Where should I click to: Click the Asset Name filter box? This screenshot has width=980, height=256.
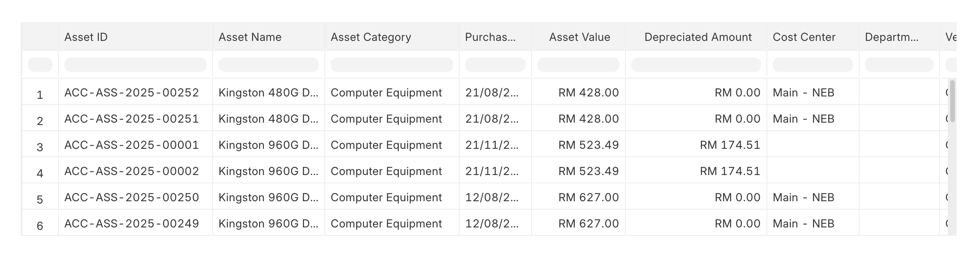268,64
